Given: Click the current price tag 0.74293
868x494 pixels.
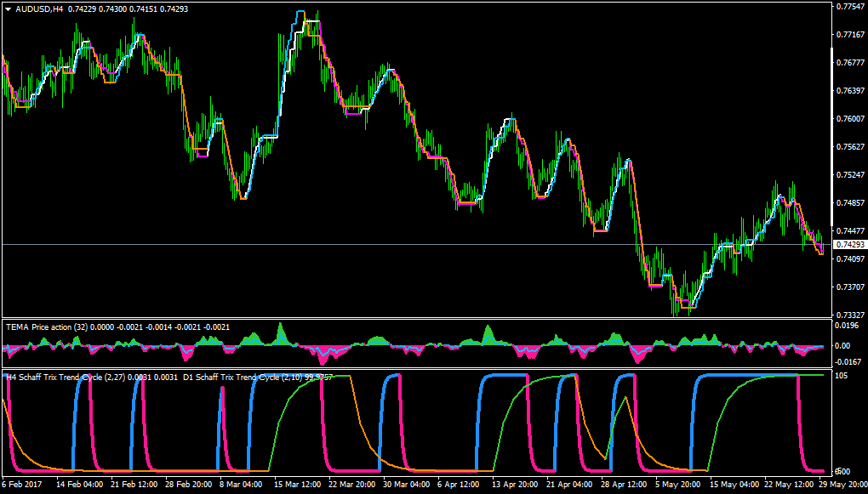Looking at the screenshot, I should [848, 244].
